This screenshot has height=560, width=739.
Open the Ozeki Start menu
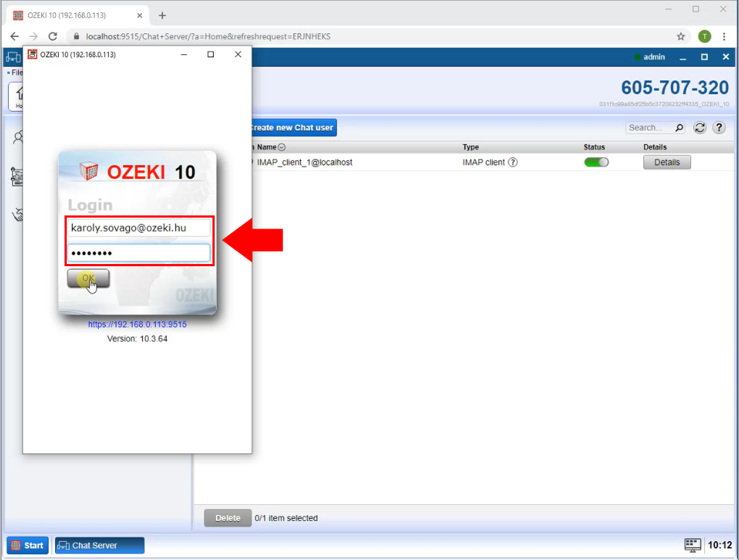28,545
